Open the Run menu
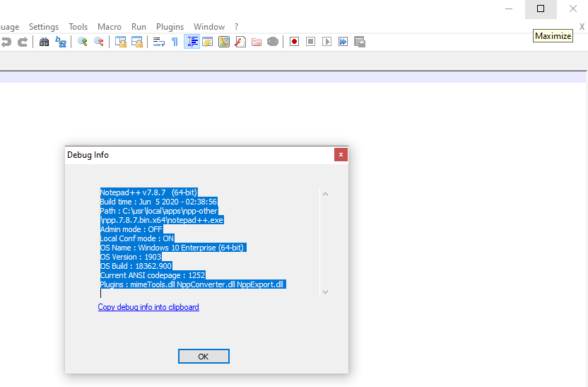Viewport: 588px width, 387px height. point(139,27)
